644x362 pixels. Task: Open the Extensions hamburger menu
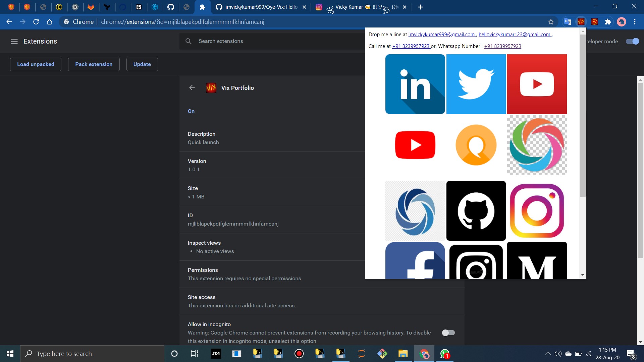[x=14, y=41]
